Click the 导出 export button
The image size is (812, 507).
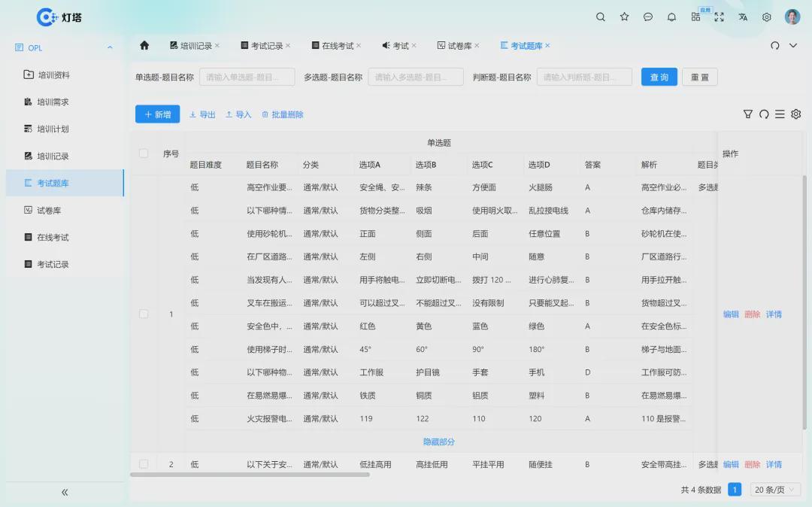pyautogui.click(x=202, y=114)
